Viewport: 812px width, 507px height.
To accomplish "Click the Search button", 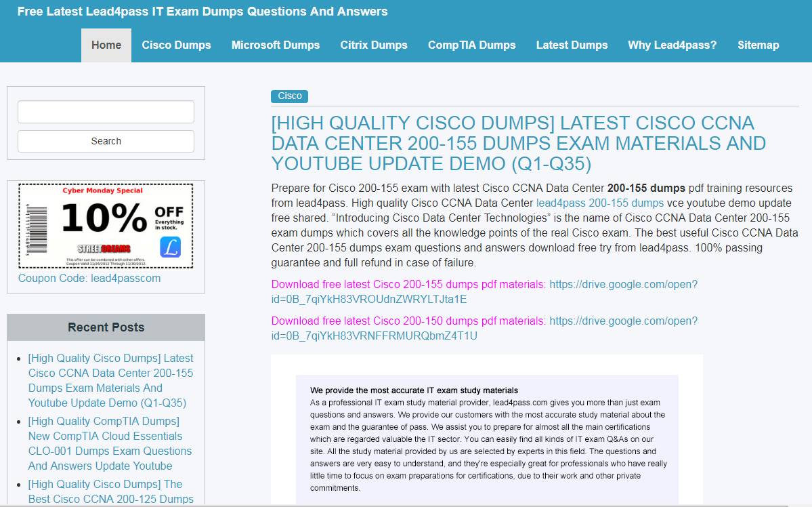I will pyautogui.click(x=106, y=142).
